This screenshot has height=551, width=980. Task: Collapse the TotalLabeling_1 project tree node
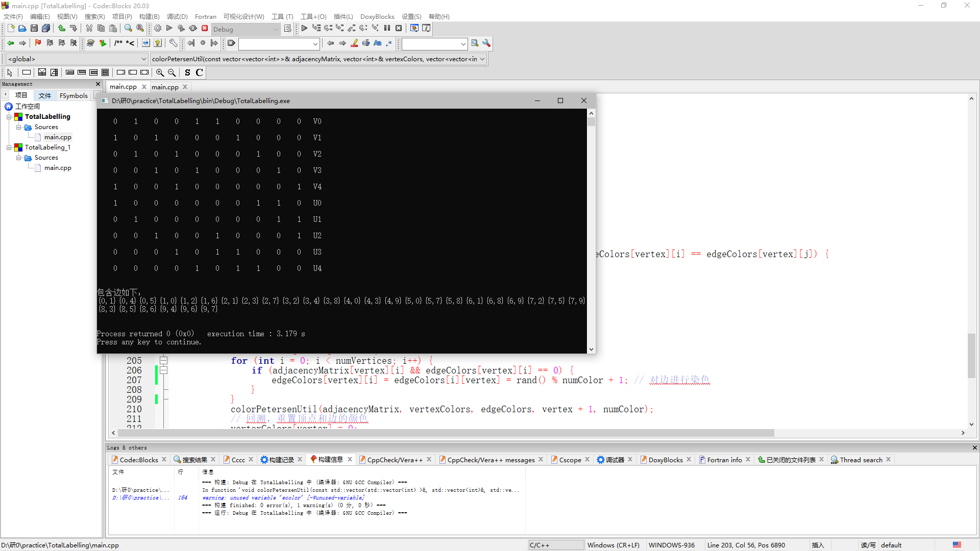tap(9, 147)
